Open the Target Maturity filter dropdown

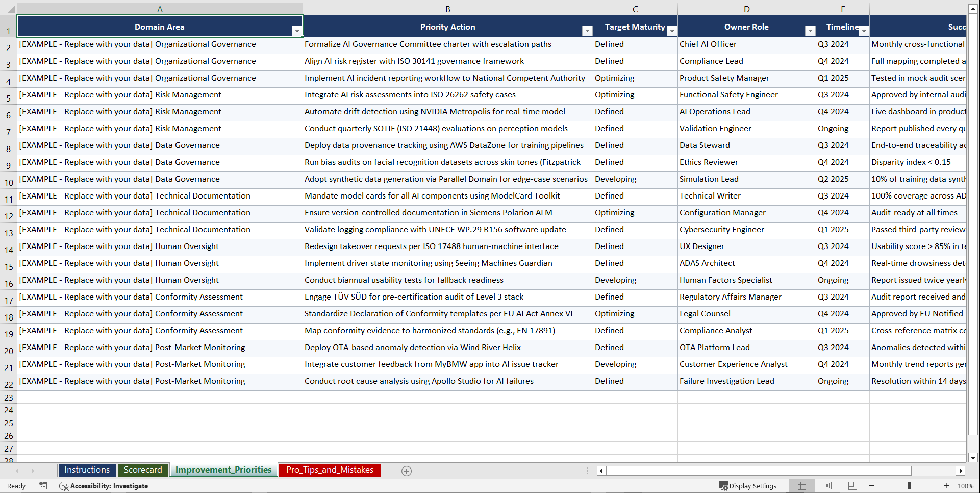[x=672, y=31]
